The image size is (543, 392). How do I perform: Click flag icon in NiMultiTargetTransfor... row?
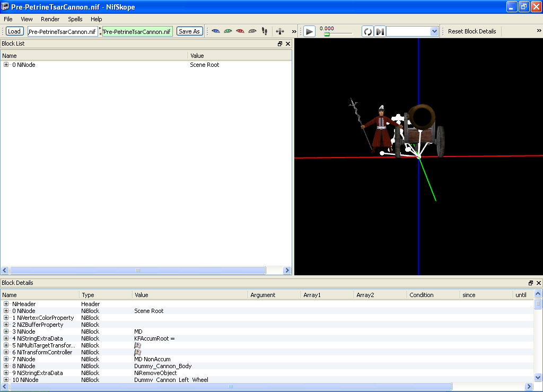(137, 346)
